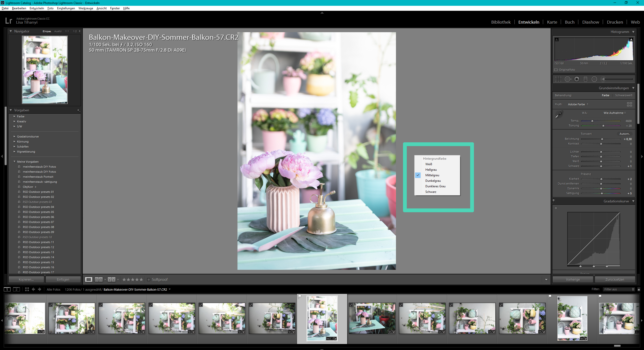
Task: Collapse the Meine Vorgaben preset group
Action: coord(14,162)
